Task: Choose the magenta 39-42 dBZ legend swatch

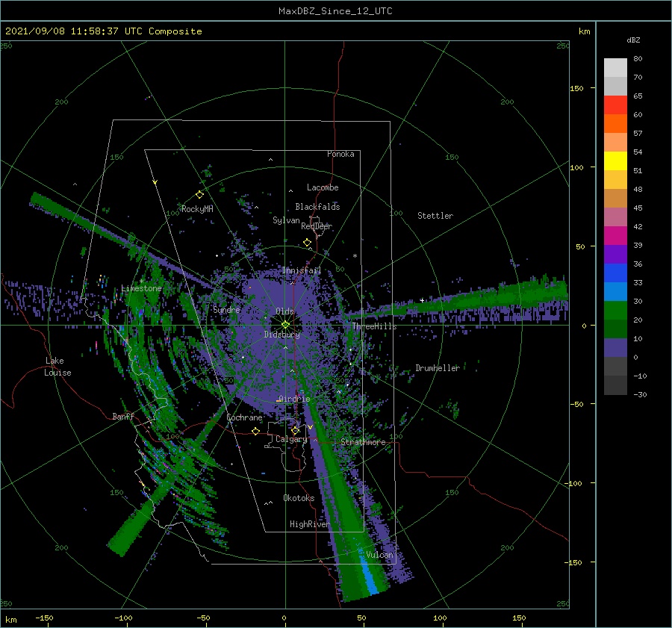Action: coord(615,236)
